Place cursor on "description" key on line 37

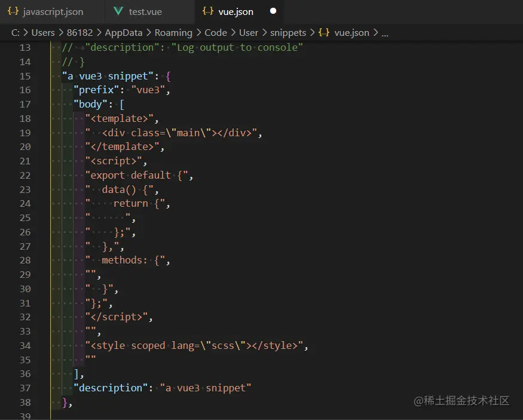(111, 388)
